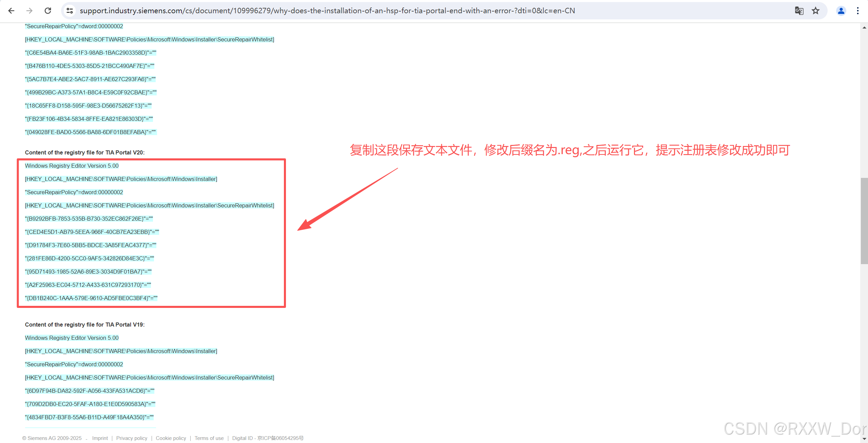This screenshot has height=443, width=868.
Task: Click the browser forward arrow
Action: (x=30, y=11)
